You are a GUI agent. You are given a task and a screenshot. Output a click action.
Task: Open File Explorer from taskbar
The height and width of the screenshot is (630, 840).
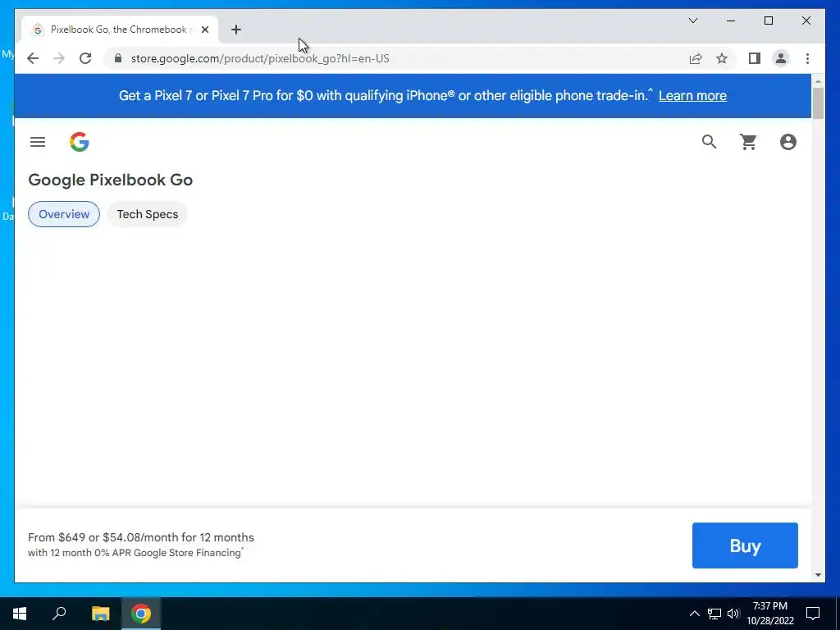(x=100, y=614)
